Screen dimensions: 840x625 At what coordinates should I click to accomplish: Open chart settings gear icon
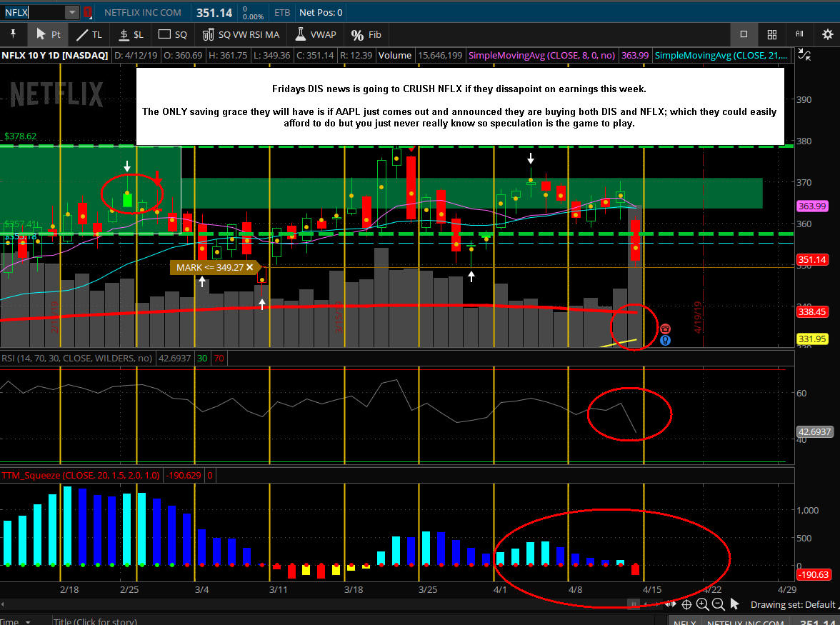coord(827,34)
